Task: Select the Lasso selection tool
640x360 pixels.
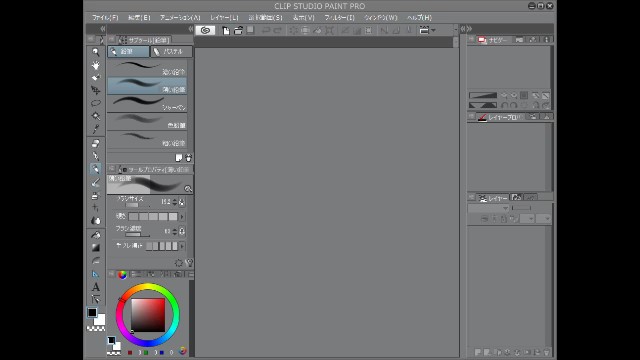Action: [96, 103]
